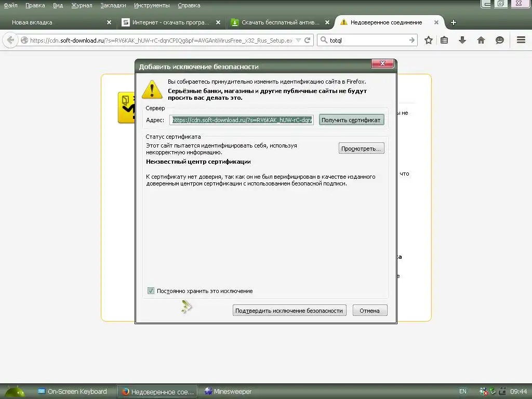Switch to the Новая вкладка tab
532x399 pixels.
[x=58, y=22]
